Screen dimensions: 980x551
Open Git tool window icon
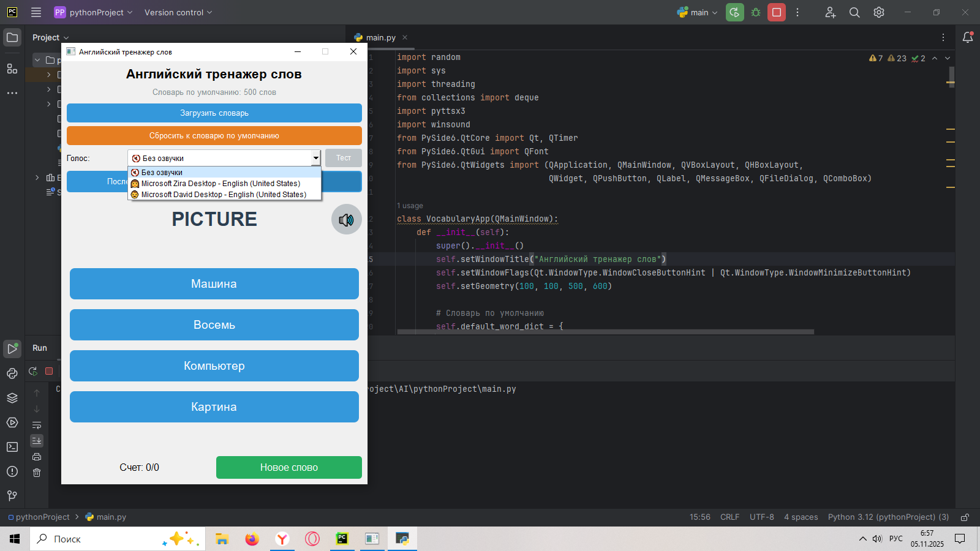pos(12,496)
